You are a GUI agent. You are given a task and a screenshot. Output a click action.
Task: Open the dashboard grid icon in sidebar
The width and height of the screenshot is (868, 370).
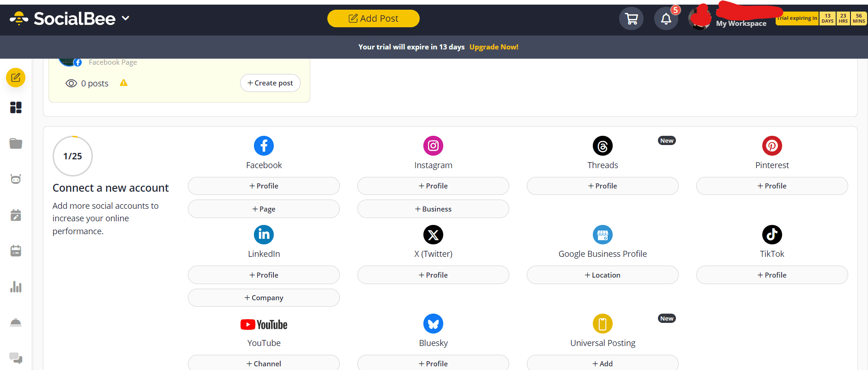point(16,108)
